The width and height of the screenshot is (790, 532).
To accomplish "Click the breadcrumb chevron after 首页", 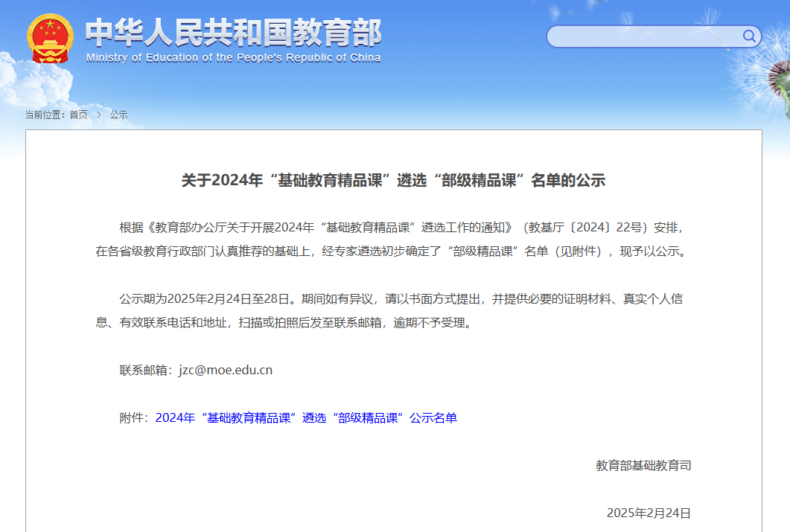I will pos(98,115).
